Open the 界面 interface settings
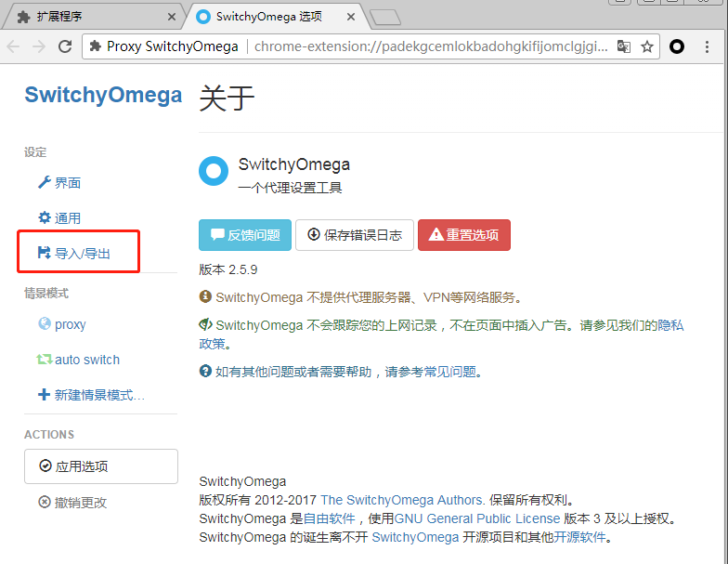728x564 pixels. (59, 182)
